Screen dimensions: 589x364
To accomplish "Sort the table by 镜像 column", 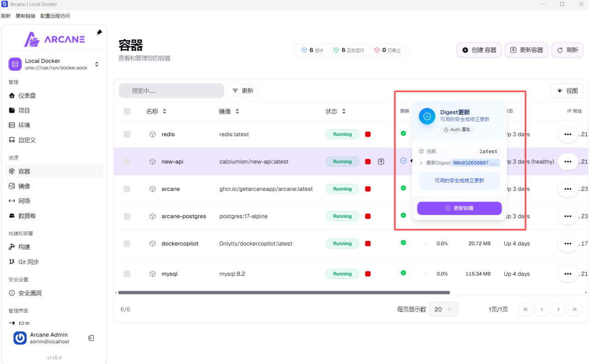I will pyautogui.click(x=229, y=111).
